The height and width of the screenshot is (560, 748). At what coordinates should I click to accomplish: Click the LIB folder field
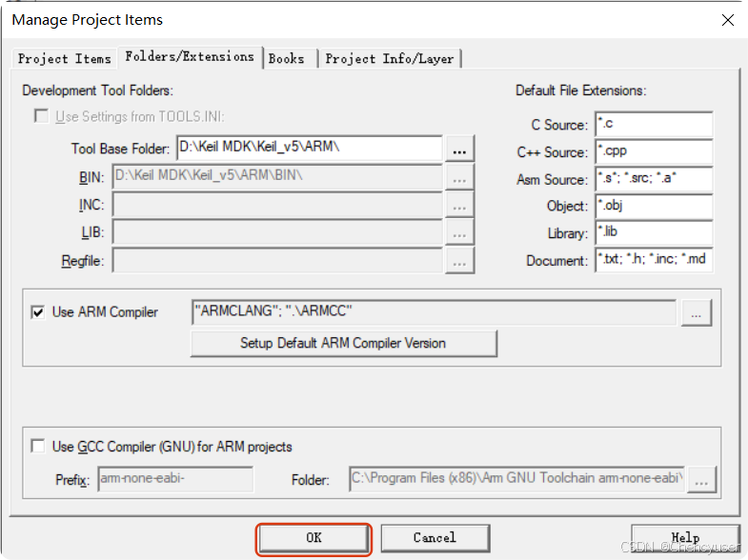click(277, 232)
